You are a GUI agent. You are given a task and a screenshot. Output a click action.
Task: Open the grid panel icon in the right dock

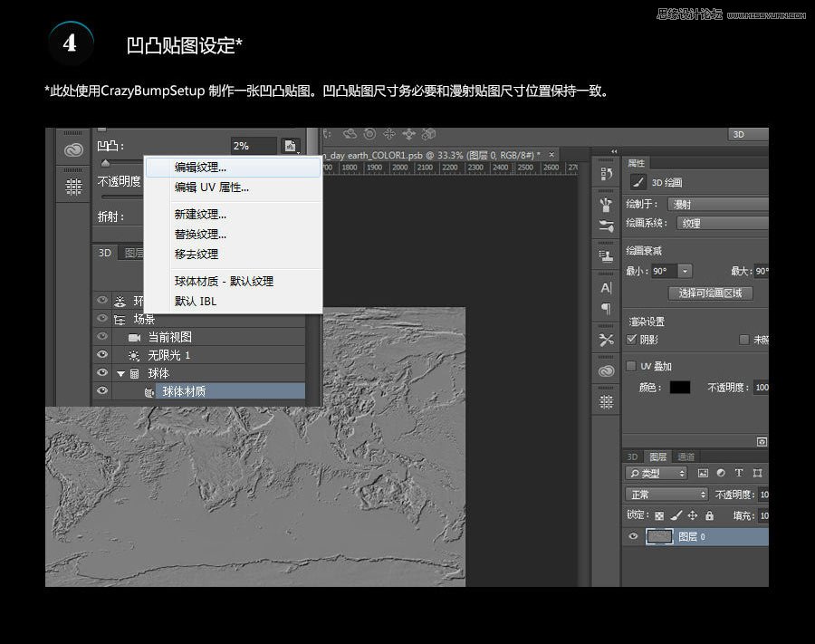tap(606, 402)
